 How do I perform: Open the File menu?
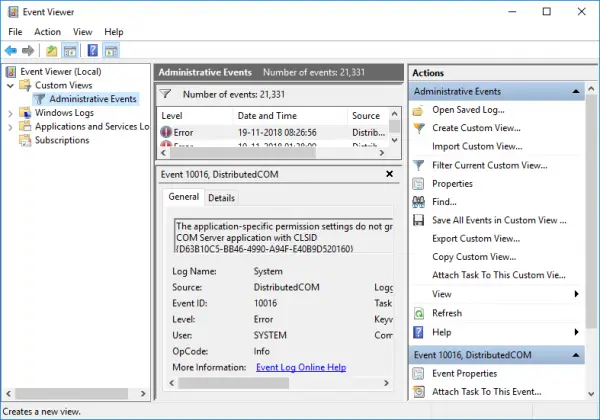(15, 32)
